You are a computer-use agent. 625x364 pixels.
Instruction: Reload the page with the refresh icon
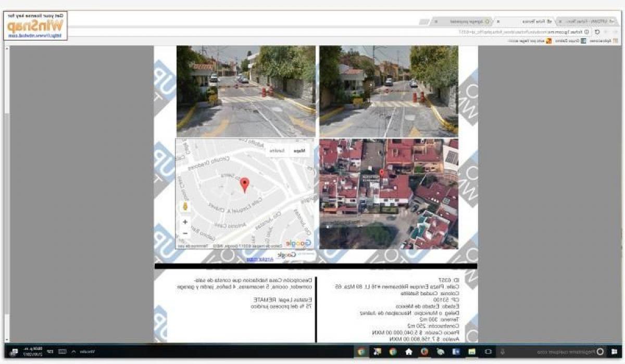[x=597, y=32]
